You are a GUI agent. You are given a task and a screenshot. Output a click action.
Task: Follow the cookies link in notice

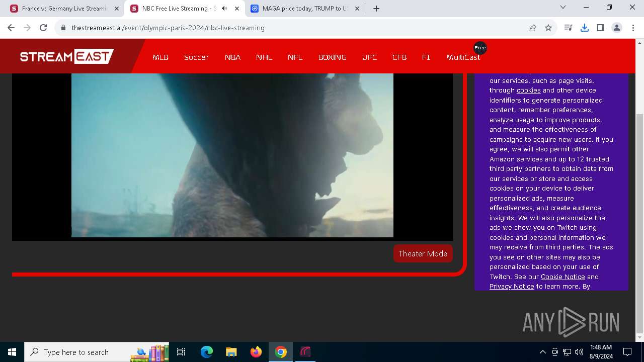pos(528,90)
